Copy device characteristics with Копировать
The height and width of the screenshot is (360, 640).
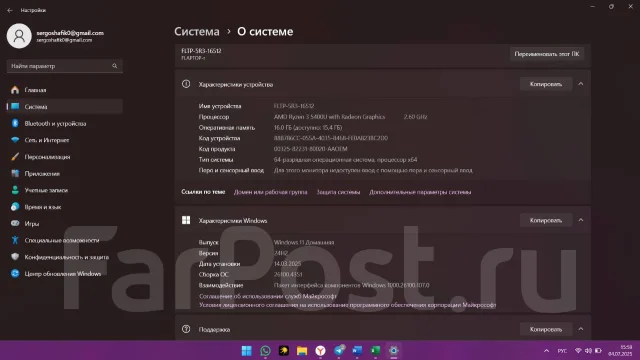[546, 84]
